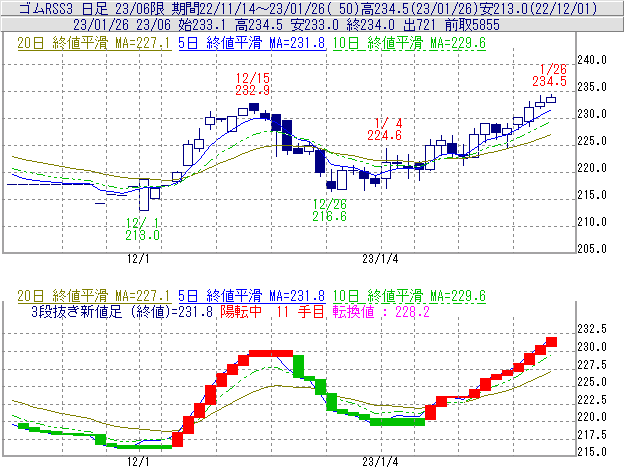
Task: Click the lower chart's 23/1/4 date axis label
Action: point(380,462)
